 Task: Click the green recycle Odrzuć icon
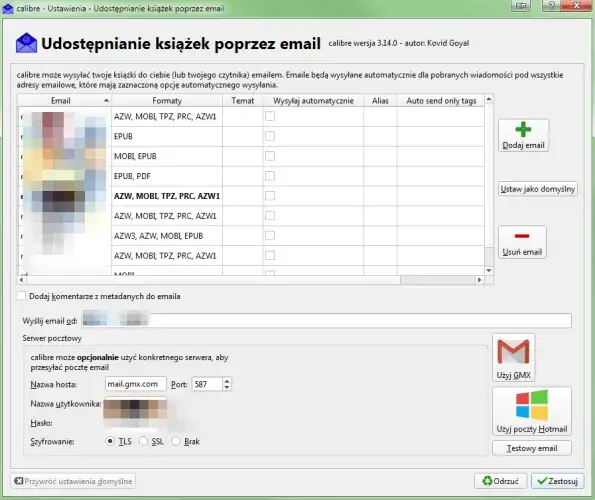click(x=487, y=481)
